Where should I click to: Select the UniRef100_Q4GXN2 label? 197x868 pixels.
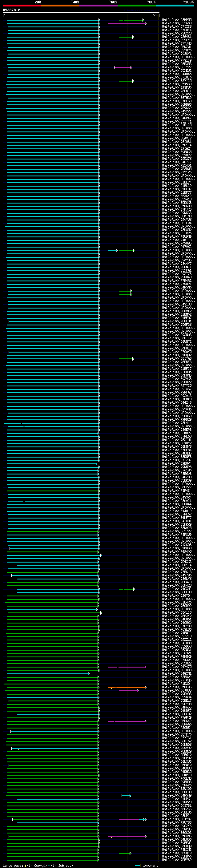(x=176, y=589)
